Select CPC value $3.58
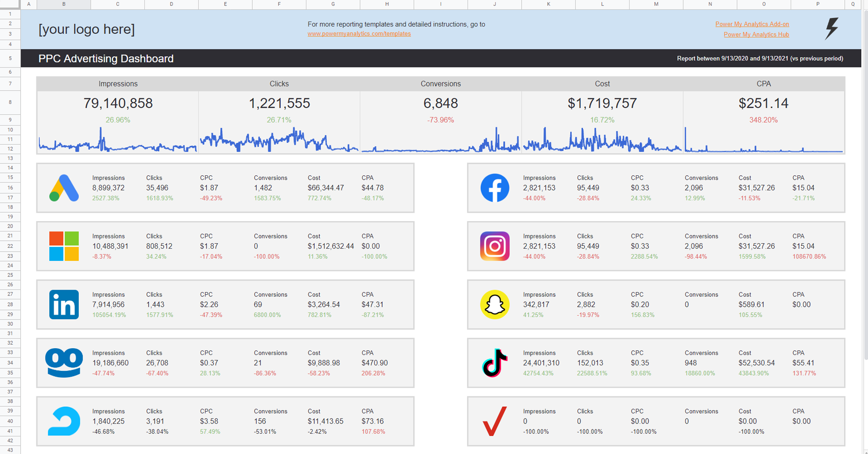This screenshot has width=868, height=454. coord(209,422)
